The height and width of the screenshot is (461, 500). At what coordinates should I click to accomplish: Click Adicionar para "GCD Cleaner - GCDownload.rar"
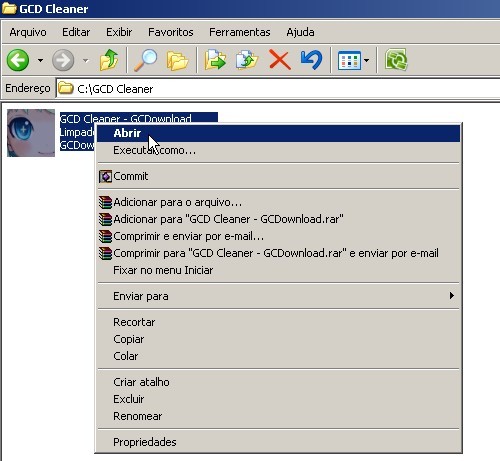tap(278, 219)
